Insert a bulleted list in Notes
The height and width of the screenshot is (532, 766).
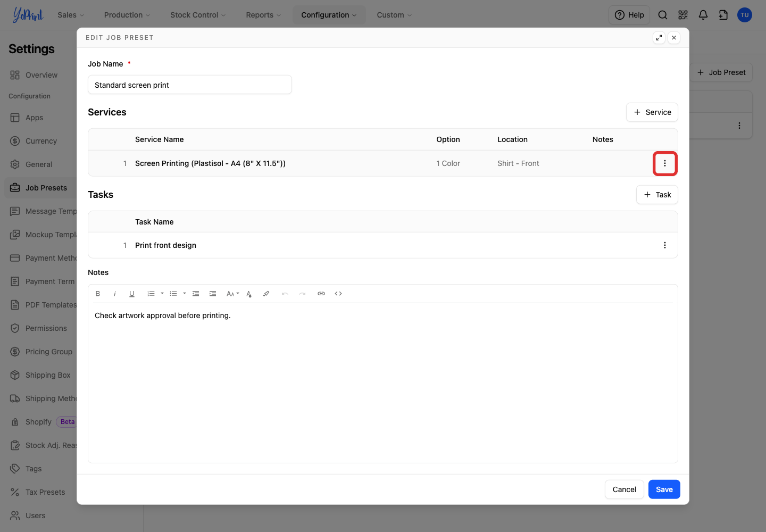[173, 294]
